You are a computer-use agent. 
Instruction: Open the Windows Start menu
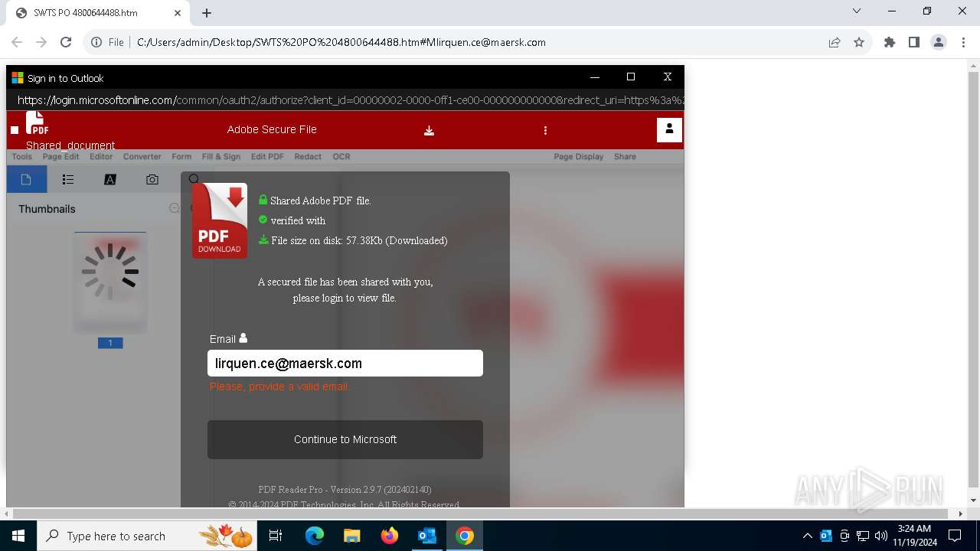[18, 536]
